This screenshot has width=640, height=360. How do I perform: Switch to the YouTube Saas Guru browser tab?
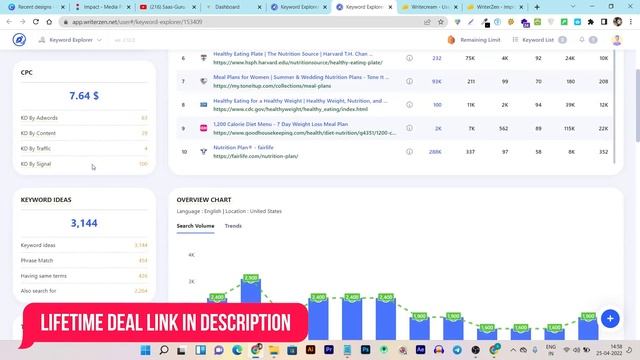tap(167, 7)
